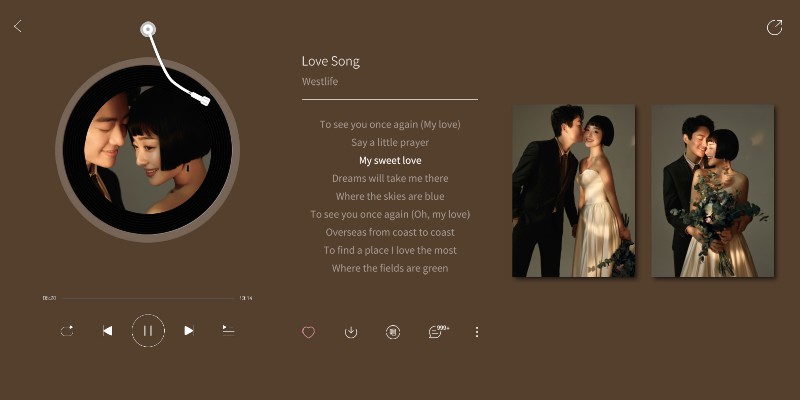800x400 pixels.
Task: Open the three-dot more options menu
Action: coord(477,332)
